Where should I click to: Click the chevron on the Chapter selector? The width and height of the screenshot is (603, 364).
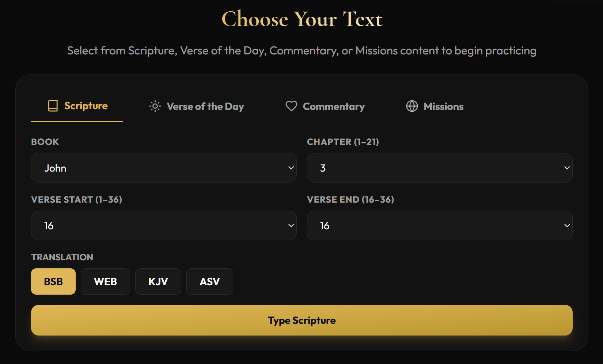click(567, 168)
